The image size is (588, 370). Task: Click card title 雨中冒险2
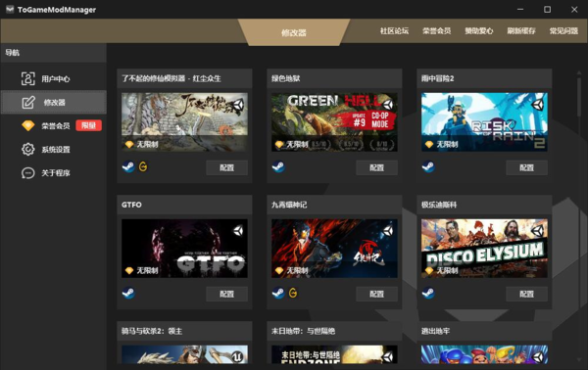(x=437, y=78)
